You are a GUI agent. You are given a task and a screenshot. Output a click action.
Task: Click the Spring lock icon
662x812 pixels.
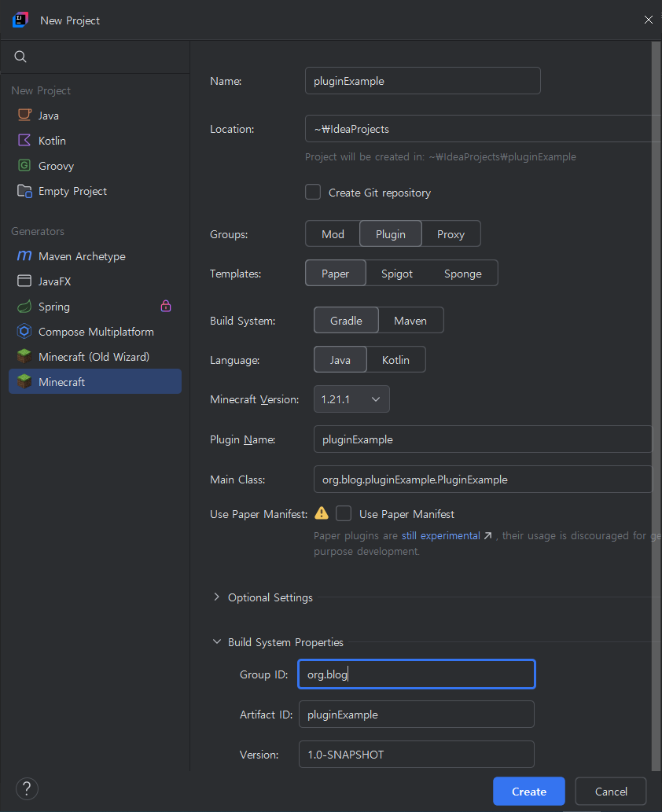pyautogui.click(x=166, y=306)
